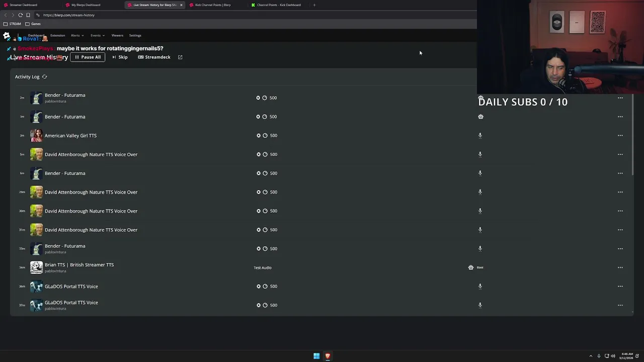Open more options for 2m Bender row
This screenshot has height=362, width=644.
(x=620, y=98)
